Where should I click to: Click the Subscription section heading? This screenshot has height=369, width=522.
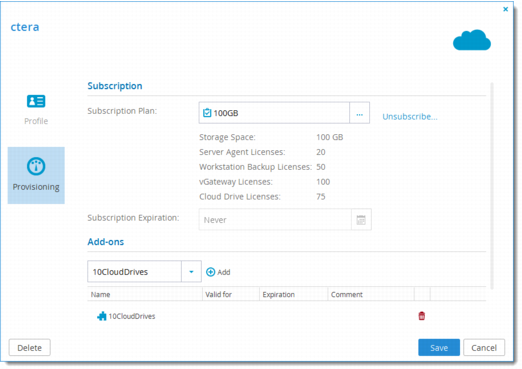coord(115,86)
